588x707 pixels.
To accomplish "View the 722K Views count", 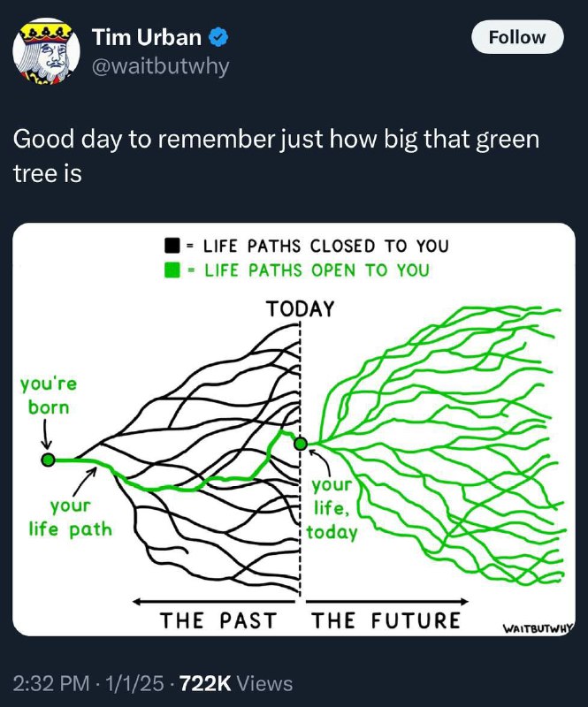I will pos(236,683).
